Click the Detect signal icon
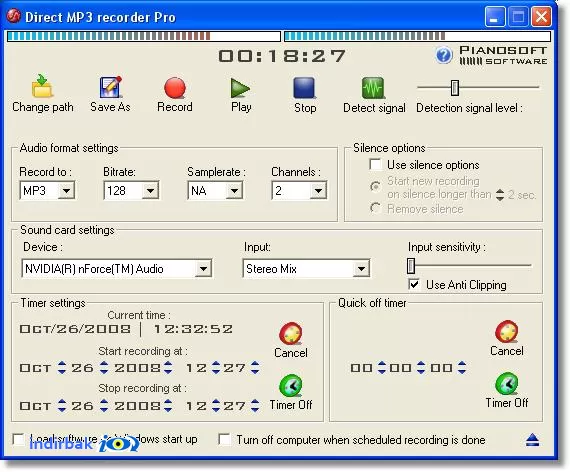Viewport: 570px width, 472px height. [373, 88]
